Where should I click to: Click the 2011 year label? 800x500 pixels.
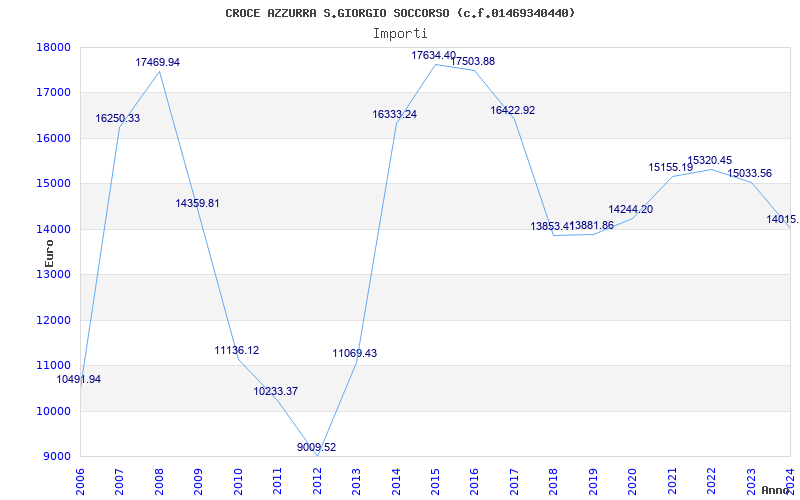(x=278, y=481)
